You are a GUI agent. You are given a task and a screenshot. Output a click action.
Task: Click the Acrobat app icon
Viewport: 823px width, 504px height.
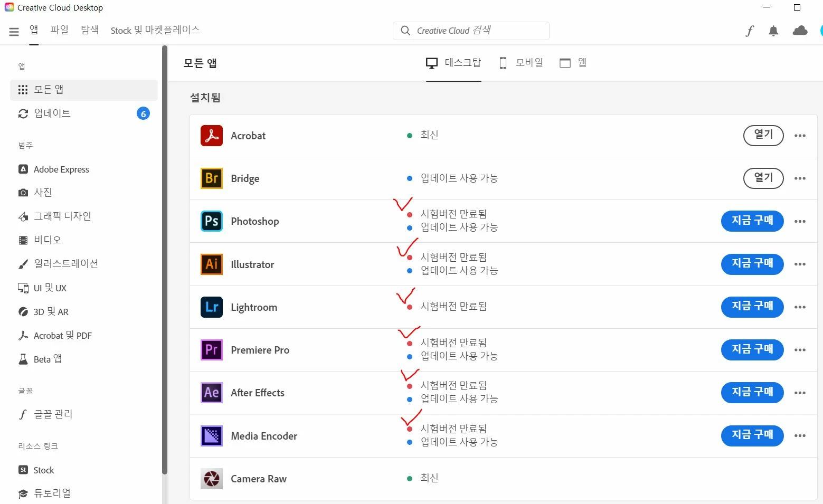(x=212, y=136)
